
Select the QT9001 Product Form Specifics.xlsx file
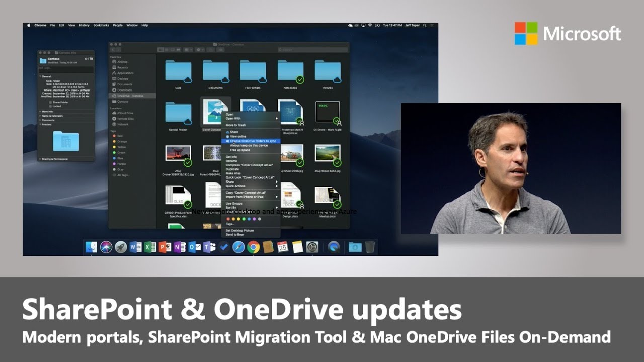point(178,196)
